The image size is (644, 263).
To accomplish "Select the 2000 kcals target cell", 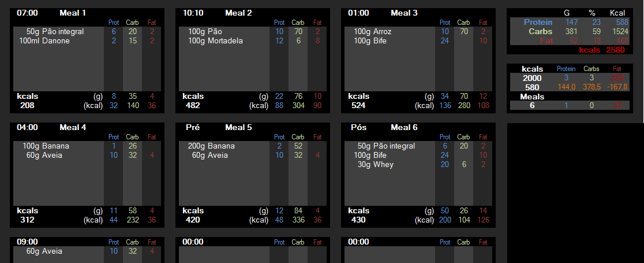I will pos(532,78).
